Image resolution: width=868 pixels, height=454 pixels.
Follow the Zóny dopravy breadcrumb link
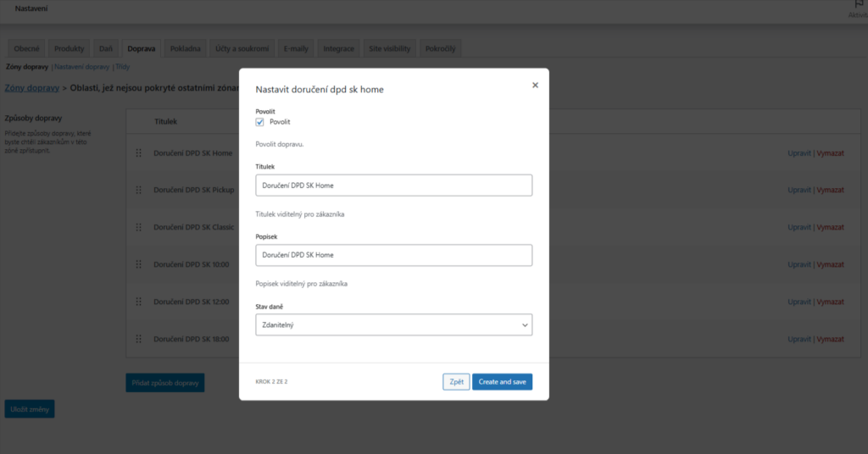pos(31,88)
